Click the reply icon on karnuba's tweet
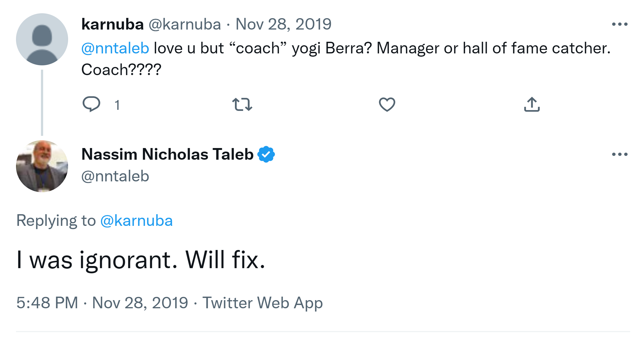644x340 pixels. (x=91, y=104)
